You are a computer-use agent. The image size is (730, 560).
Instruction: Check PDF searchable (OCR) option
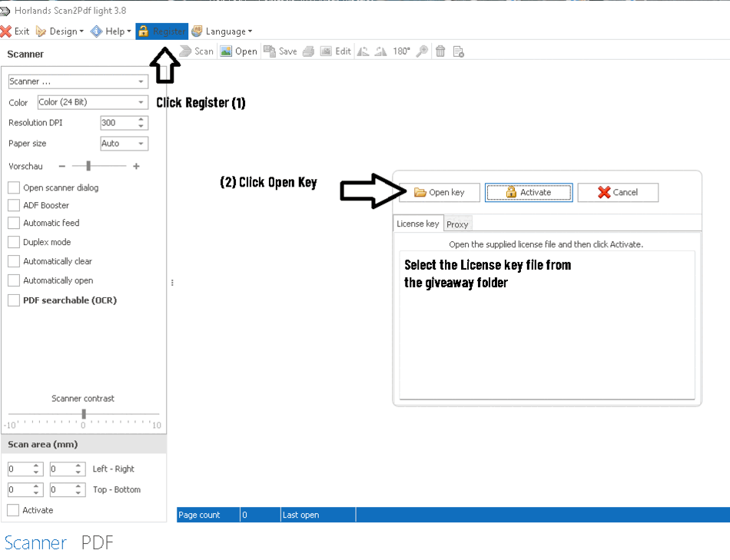[x=14, y=300]
